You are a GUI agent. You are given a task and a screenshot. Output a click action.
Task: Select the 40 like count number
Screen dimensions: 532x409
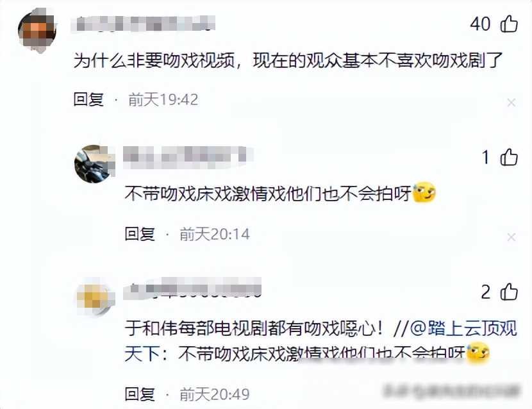[480, 24]
